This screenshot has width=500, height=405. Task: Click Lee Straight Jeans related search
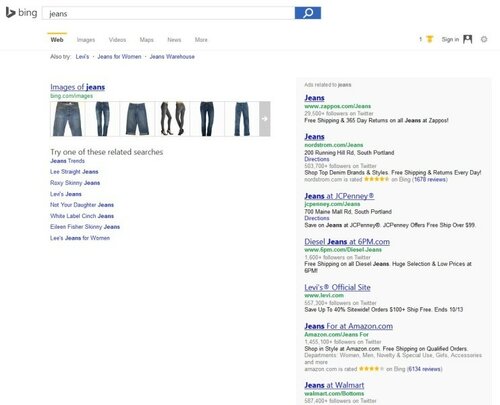[x=74, y=172]
